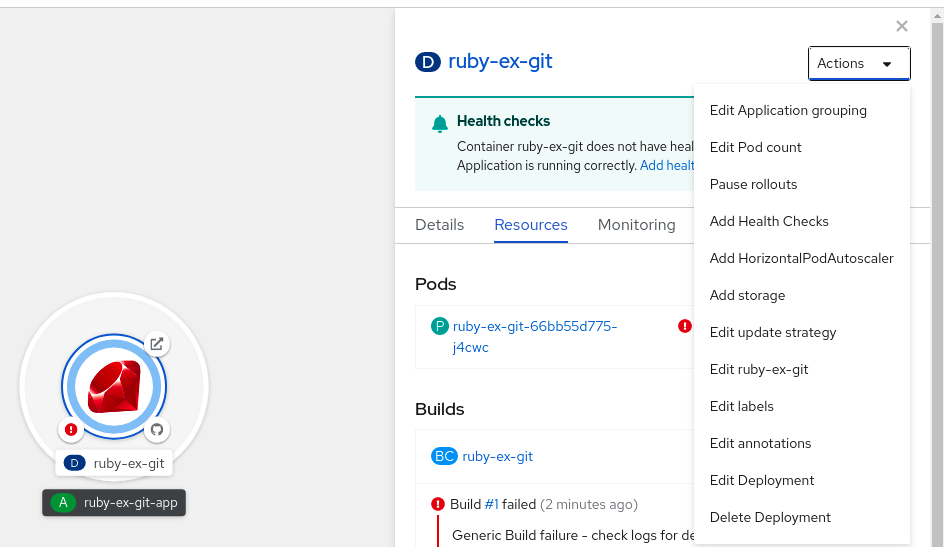Click the Health checks bell icon
This screenshot has height=547, width=944.
coord(440,123)
